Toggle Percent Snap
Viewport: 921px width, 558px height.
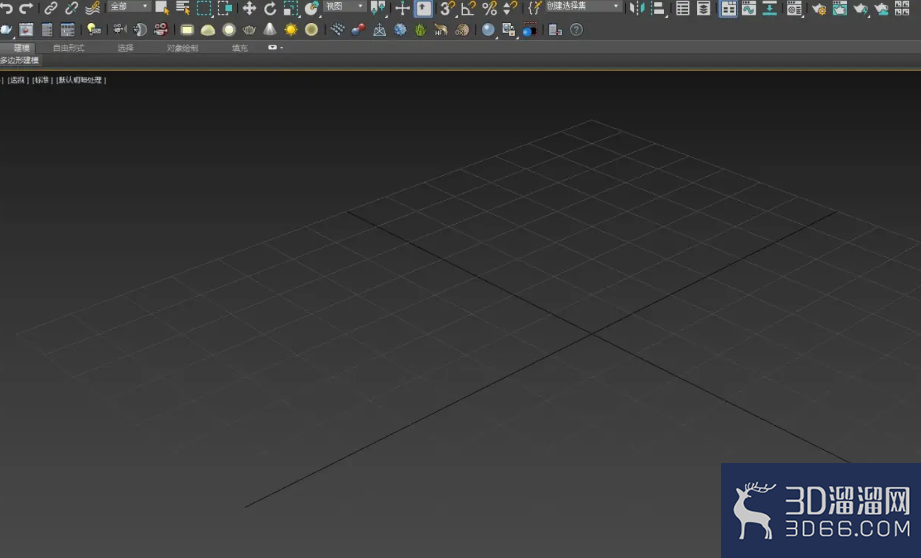[489, 8]
